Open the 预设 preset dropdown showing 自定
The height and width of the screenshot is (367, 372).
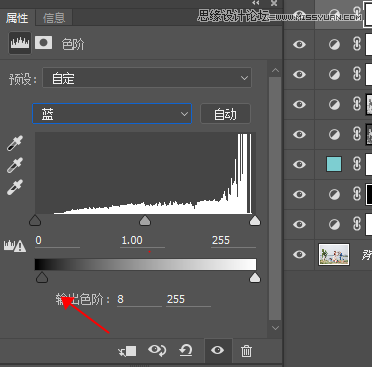click(147, 78)
